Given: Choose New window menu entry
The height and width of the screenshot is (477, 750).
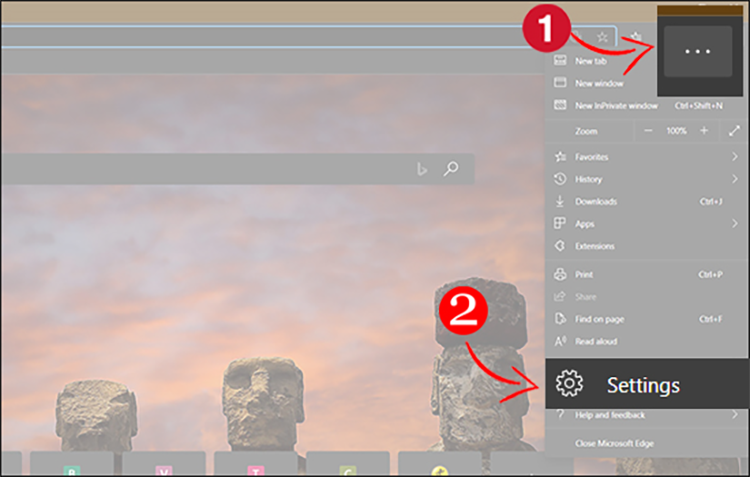Looking at the screenshot, I should coord(601,83).
